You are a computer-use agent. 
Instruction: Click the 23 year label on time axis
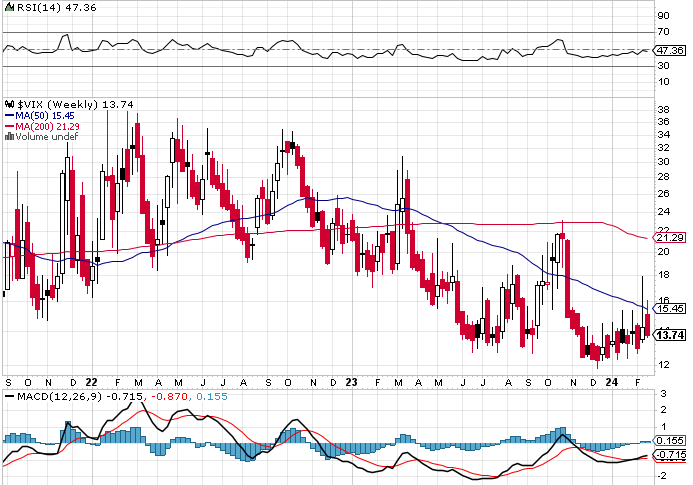click(351, 382)
